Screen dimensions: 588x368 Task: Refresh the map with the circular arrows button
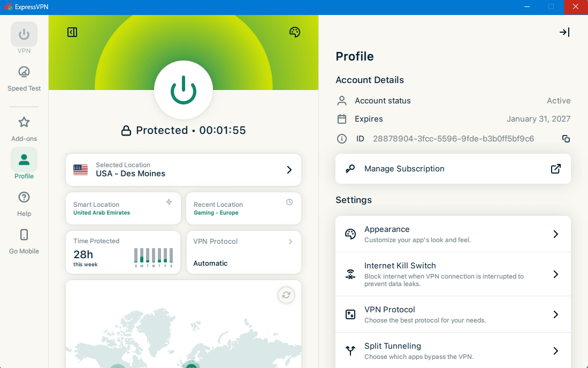(286, 295)
